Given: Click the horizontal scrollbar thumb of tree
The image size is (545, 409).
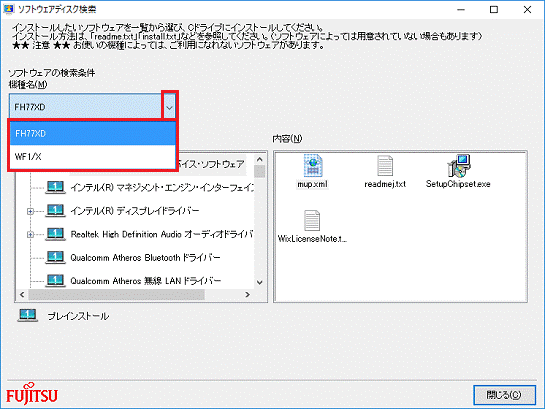Looking at the screenshot, I should click(117, 295).
